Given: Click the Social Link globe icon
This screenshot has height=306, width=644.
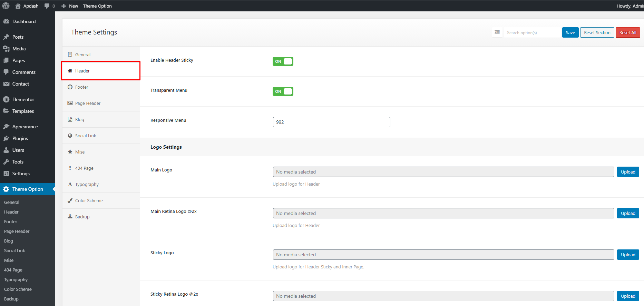Looking at the screenshot, I should [70, 136].
